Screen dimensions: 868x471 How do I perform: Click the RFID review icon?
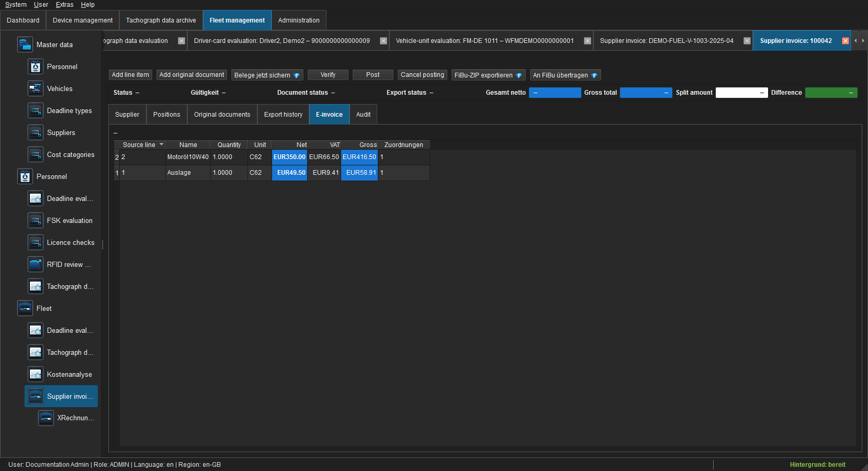36,264
